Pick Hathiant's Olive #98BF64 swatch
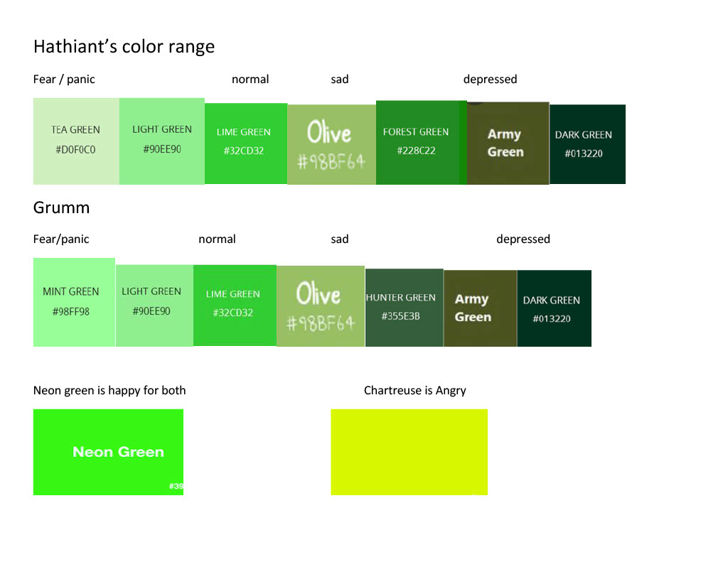 click(331, 144)
